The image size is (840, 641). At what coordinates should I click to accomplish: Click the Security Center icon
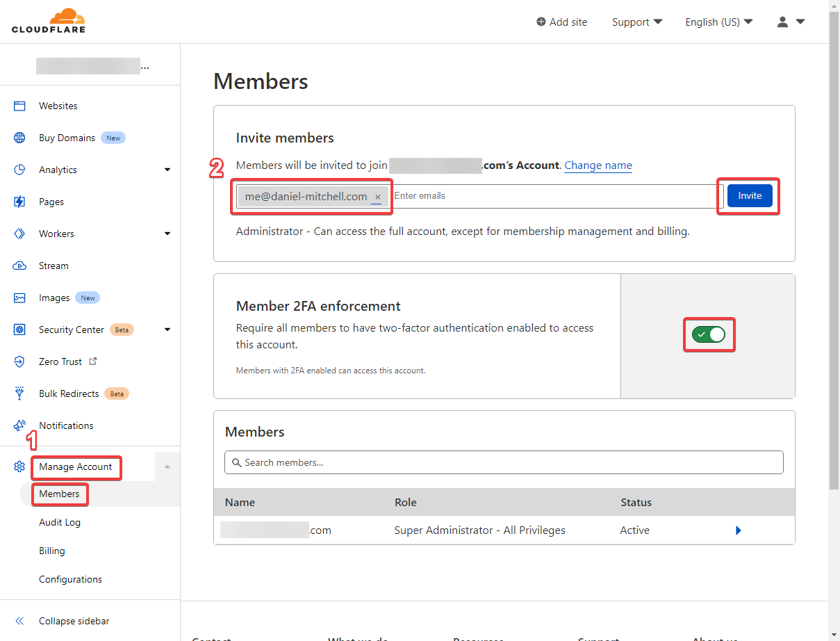19,330
